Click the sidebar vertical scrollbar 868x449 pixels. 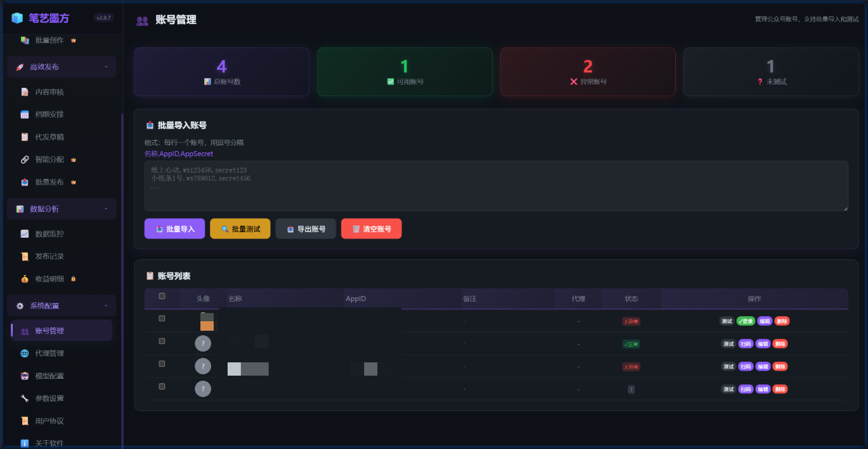(122, 253)
